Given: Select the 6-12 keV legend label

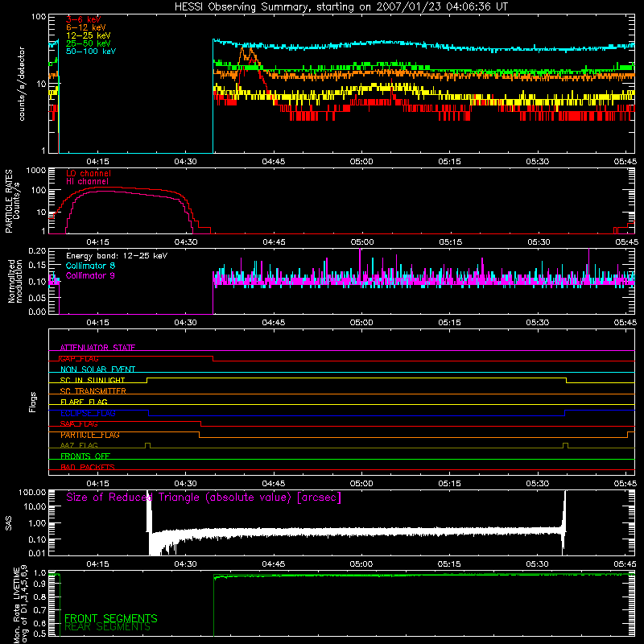Looking at the screenshot, I should click(x=86, y=27).
